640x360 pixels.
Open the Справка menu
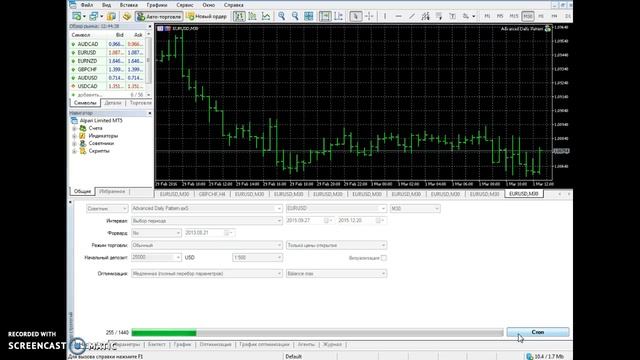[x=233, y=5]
